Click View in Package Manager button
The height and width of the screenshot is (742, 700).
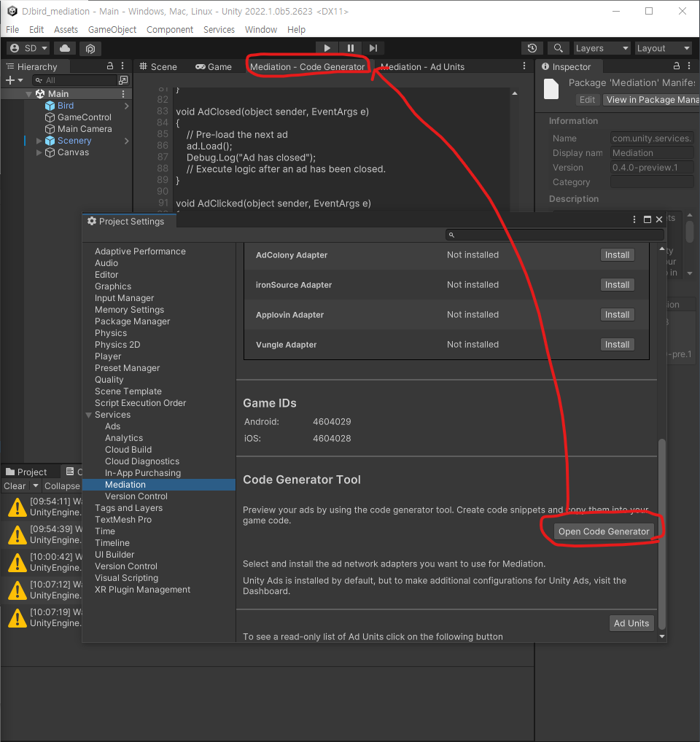coord(650,100)
